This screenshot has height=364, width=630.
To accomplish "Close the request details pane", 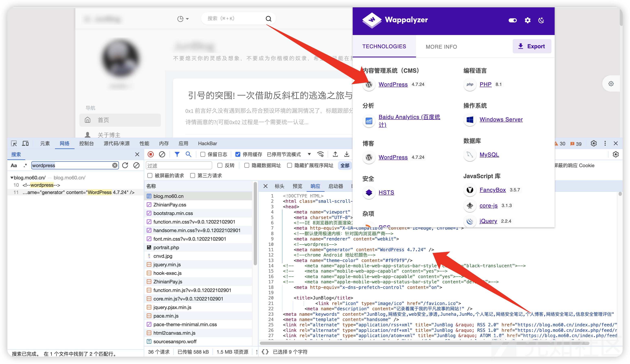I will (x=266, y=186).
